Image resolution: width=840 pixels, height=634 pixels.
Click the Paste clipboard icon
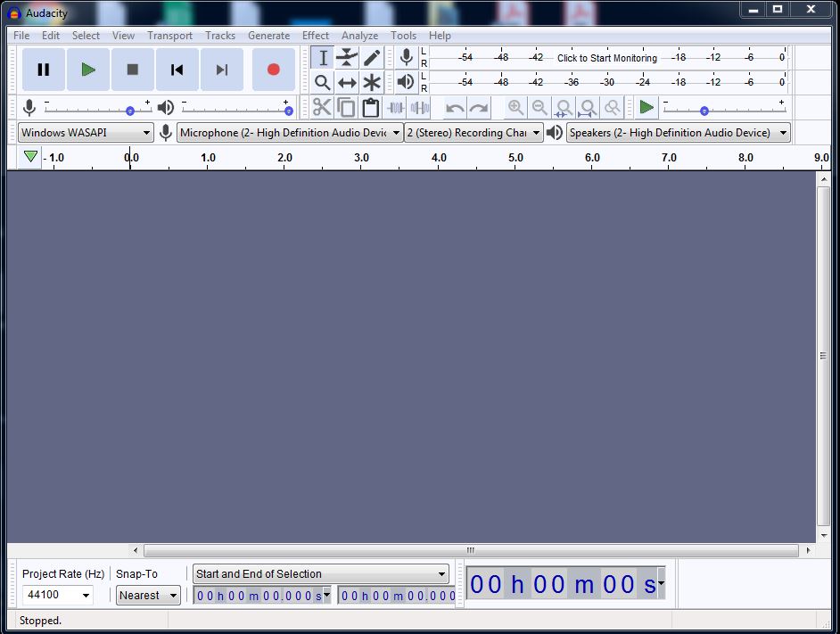click(x=371, y=108)
